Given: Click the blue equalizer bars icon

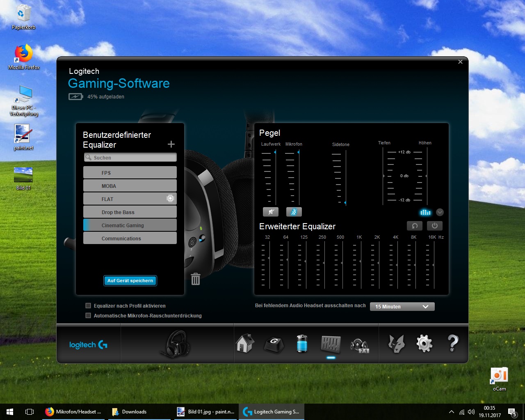Looking at the screenshot, I should pos(425,212).
